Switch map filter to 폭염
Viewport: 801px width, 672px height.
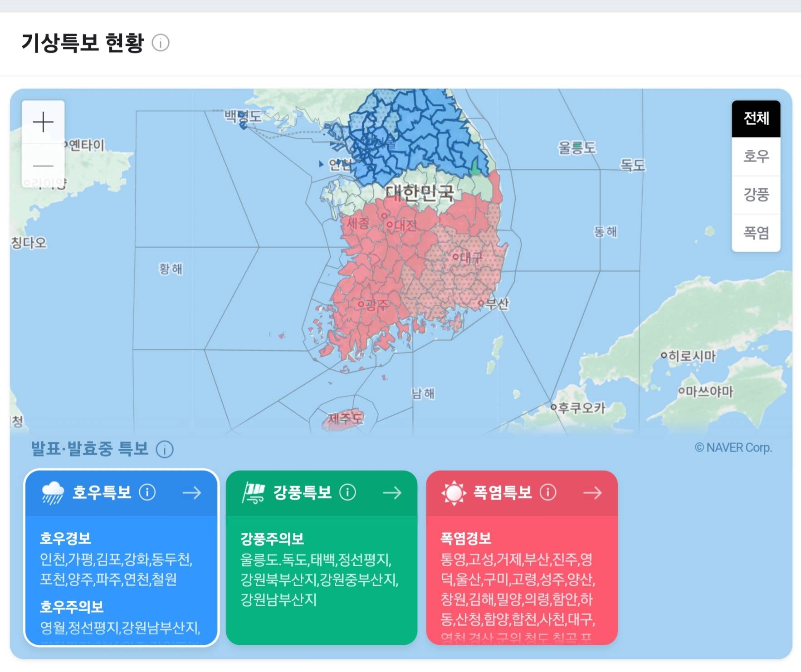click(x=756, y=233)
